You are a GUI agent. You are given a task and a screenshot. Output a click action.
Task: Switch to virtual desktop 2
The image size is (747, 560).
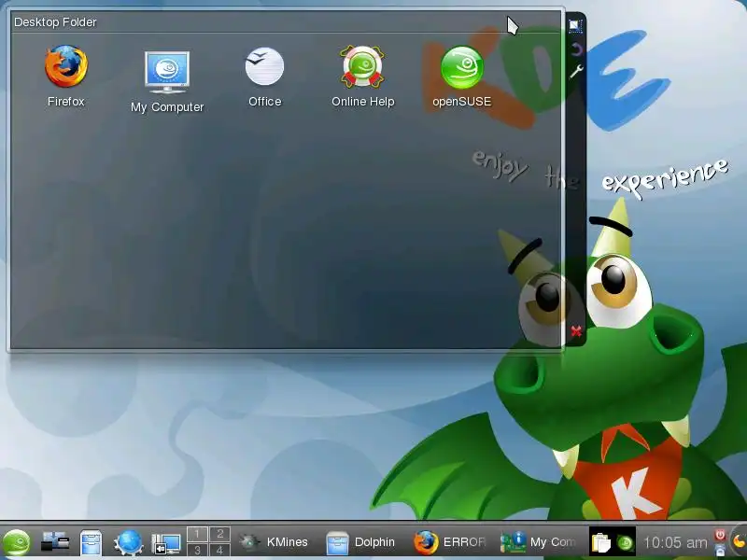[219, 534]
